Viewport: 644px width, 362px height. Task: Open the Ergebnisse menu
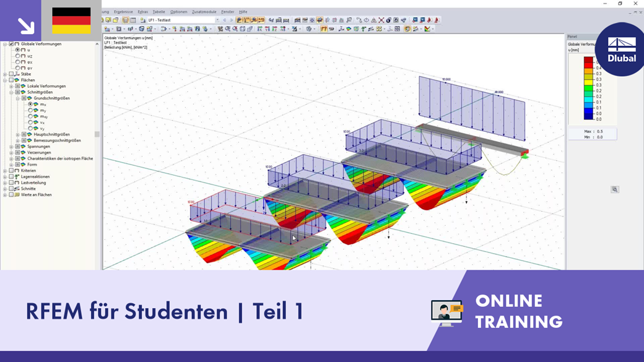(x=123, y=12)
